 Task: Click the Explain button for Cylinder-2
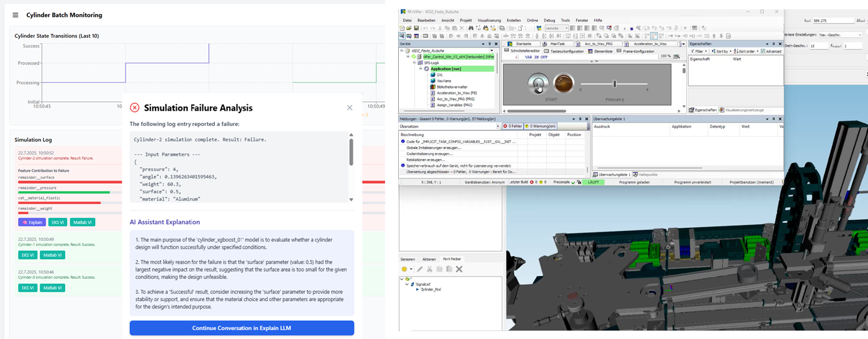32,222
